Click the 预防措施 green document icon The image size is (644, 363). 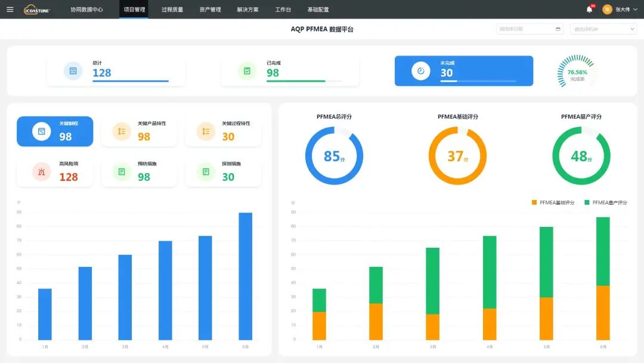[x=122, y=172]
